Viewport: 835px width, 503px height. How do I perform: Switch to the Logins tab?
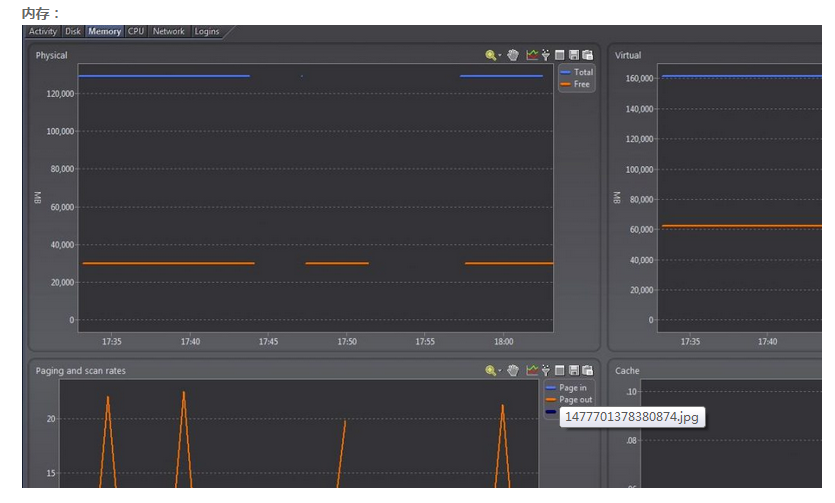[207, 31]
